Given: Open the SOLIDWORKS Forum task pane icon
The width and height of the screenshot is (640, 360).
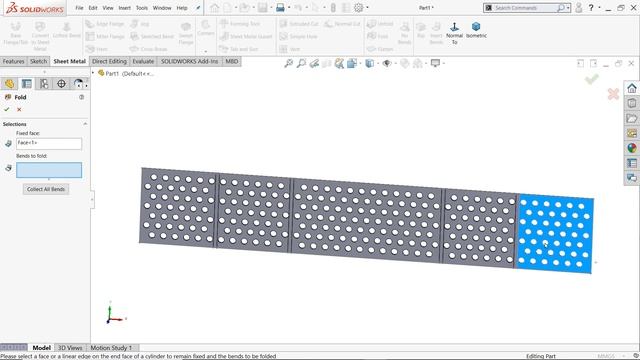Looking at the screenshot, I should click(632, 178).
